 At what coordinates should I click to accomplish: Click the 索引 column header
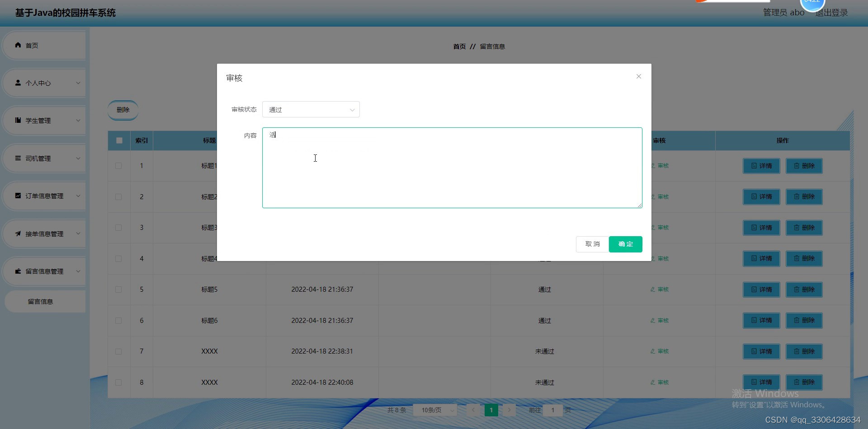142,140
